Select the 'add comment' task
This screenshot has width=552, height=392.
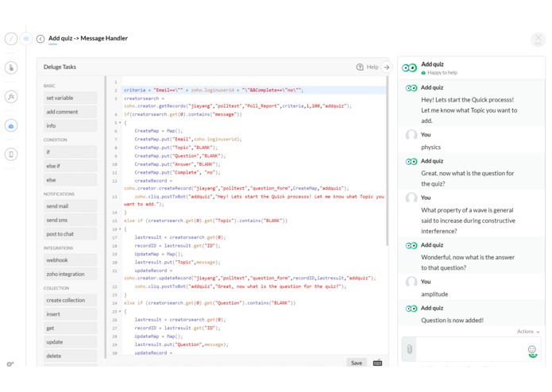(70, 112)
